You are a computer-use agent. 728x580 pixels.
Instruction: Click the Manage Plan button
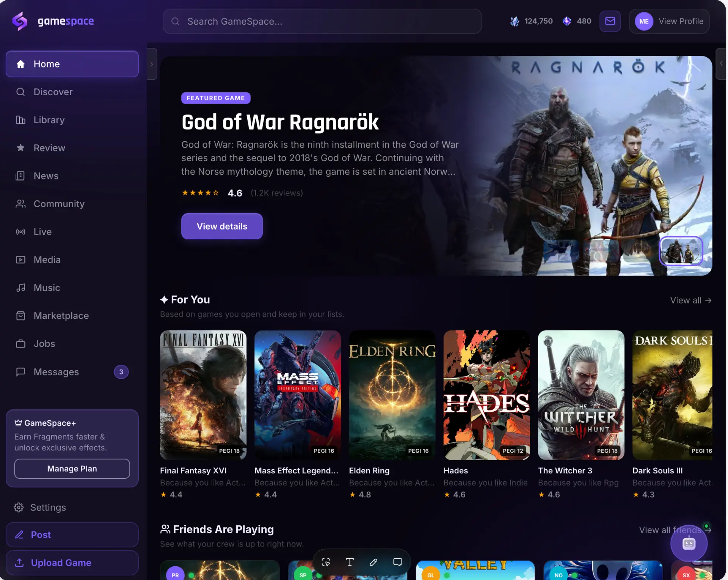click(72, 469)
